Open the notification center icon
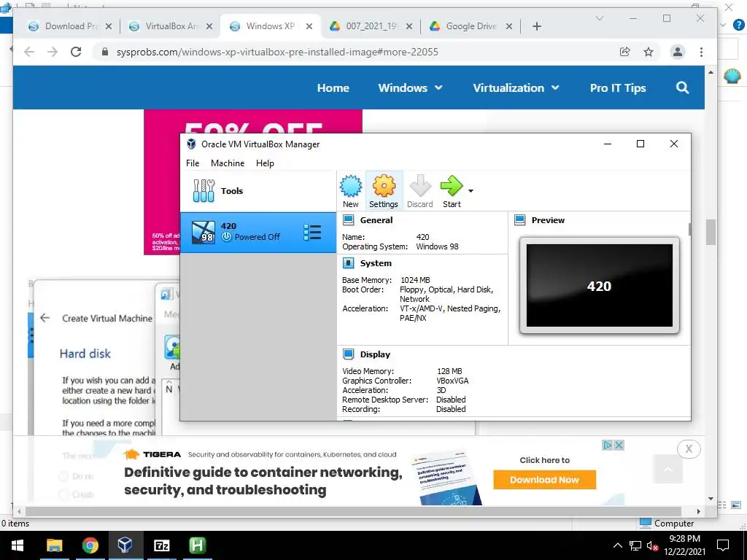This screenshot has height=560, width=747. point(723,545)
